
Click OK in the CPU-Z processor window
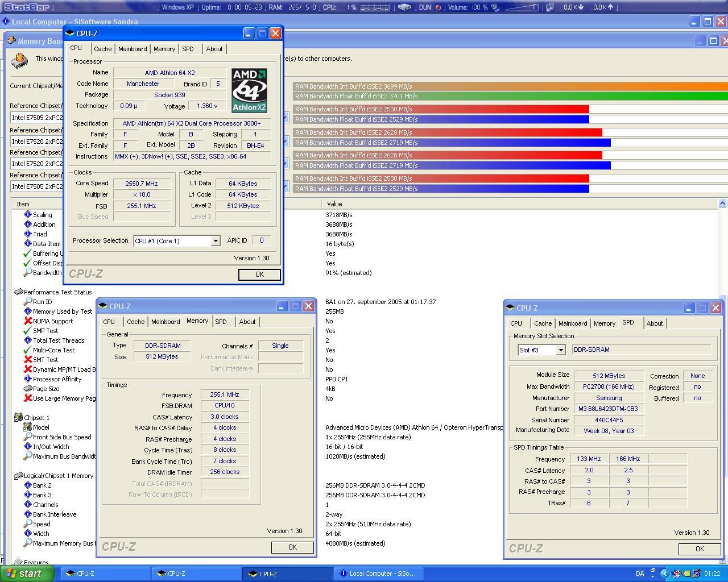click(x=259, y=275)
